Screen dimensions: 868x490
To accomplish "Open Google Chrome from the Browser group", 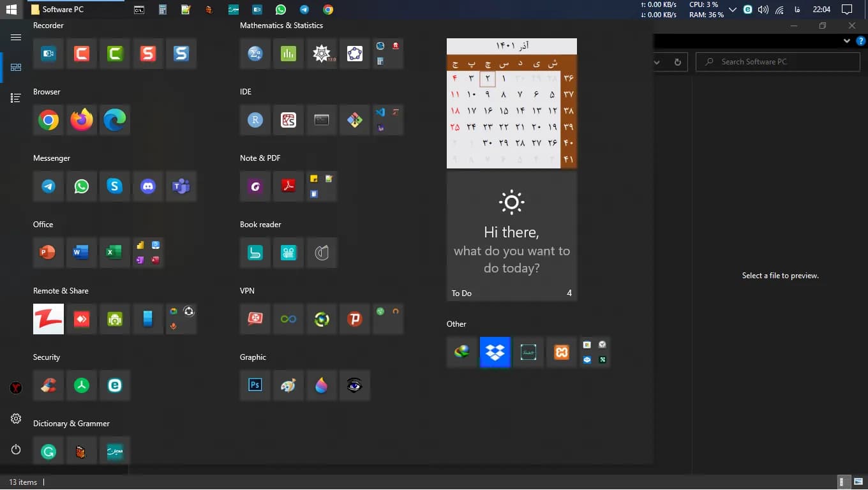I will [x=49, y=120].
